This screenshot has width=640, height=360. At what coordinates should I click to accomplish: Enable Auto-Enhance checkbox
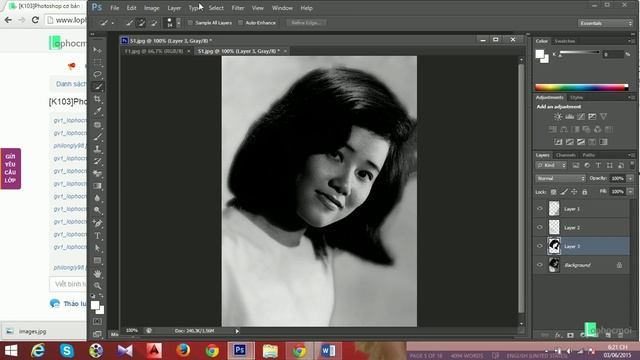[x=240, y=23]
